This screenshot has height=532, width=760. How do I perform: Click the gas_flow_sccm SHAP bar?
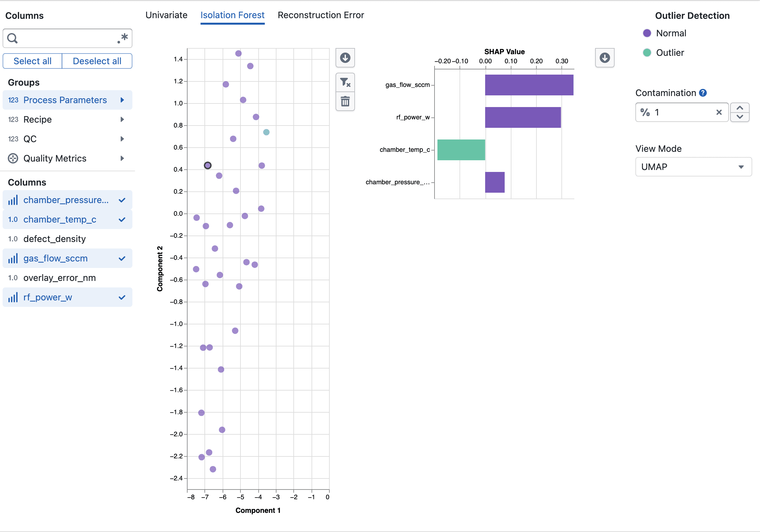tap(529, 85)
